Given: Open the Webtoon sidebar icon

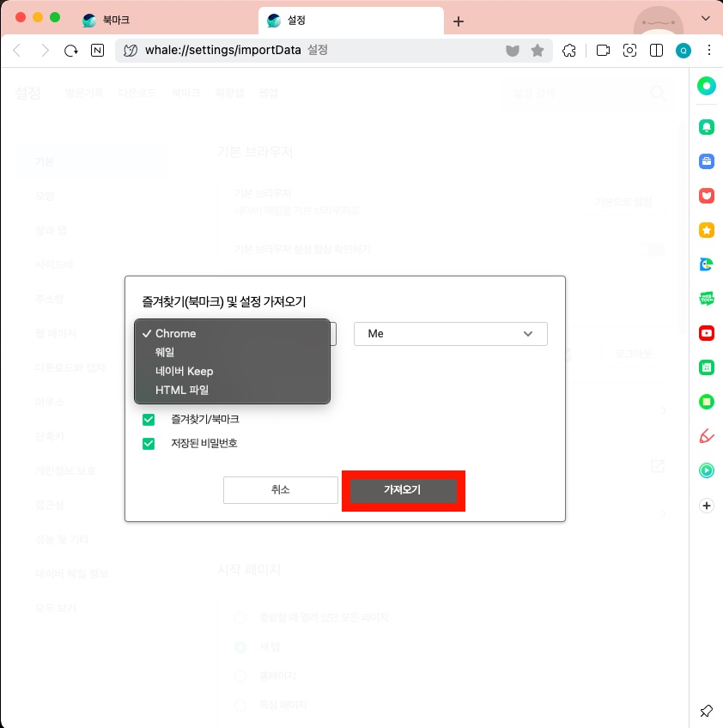Looking at the screenshot, I should tap(707, 299).
